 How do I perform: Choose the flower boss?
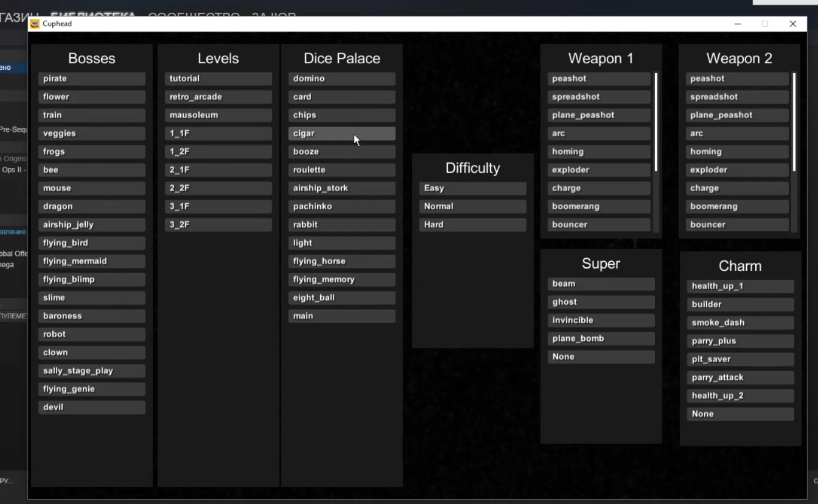click(x=92, y=97)
